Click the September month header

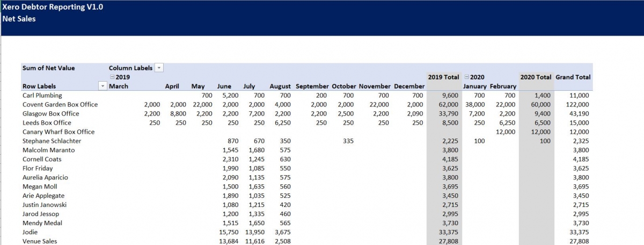point(312,86)
